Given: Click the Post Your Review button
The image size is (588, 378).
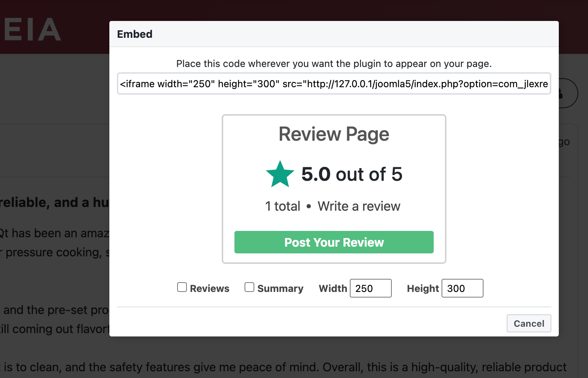Looking at the screenshot, I should [x=334, y=242].
